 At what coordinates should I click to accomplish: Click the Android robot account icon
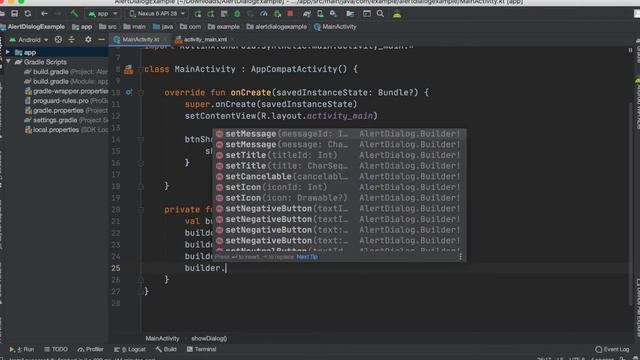397,14
